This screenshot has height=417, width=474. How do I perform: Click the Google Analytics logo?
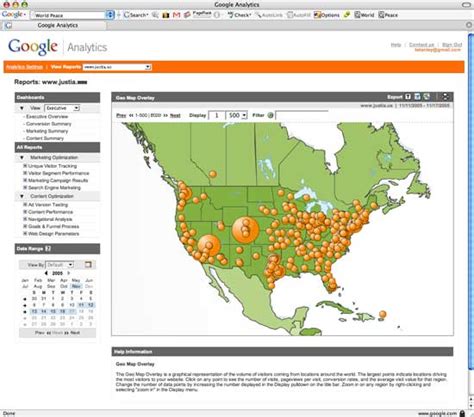57,47
